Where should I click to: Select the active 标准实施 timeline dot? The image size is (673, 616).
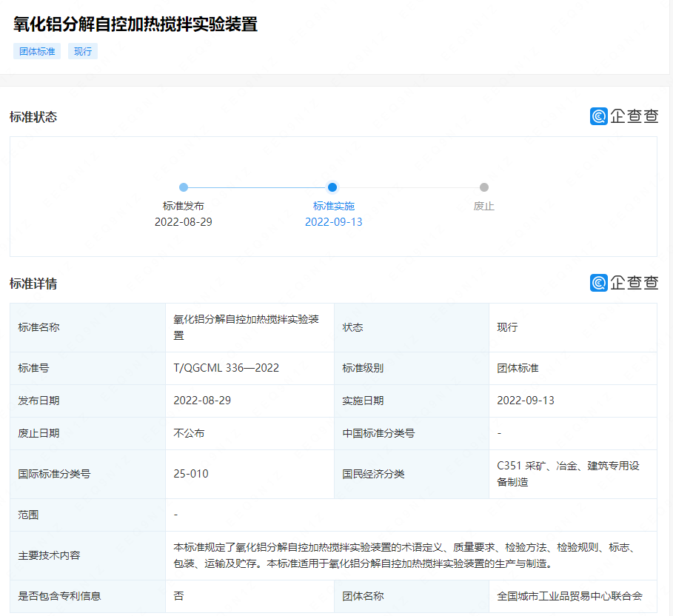(332, 187)
